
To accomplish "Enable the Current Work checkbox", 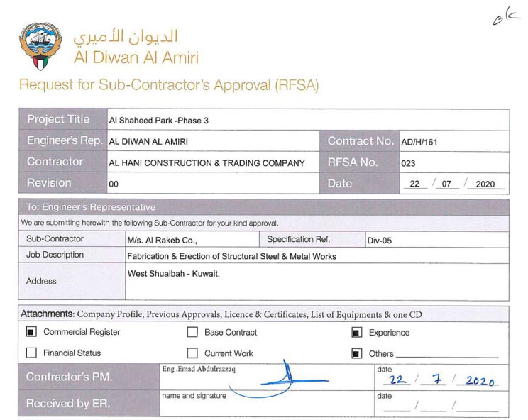I will [x=192, y=353].
